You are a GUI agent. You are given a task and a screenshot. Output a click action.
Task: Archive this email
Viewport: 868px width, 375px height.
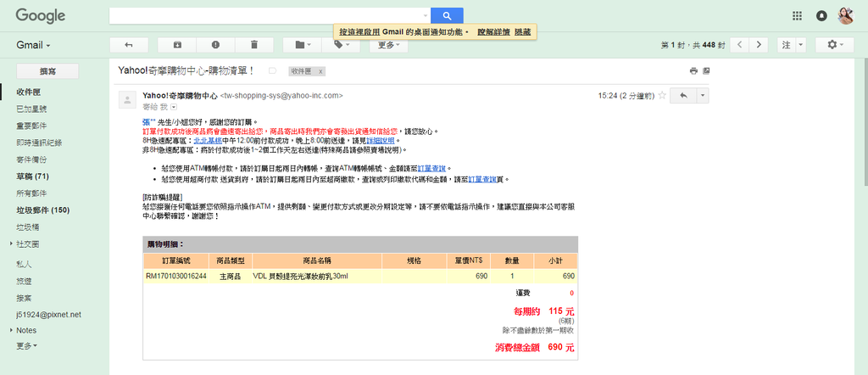pos(177,45)
